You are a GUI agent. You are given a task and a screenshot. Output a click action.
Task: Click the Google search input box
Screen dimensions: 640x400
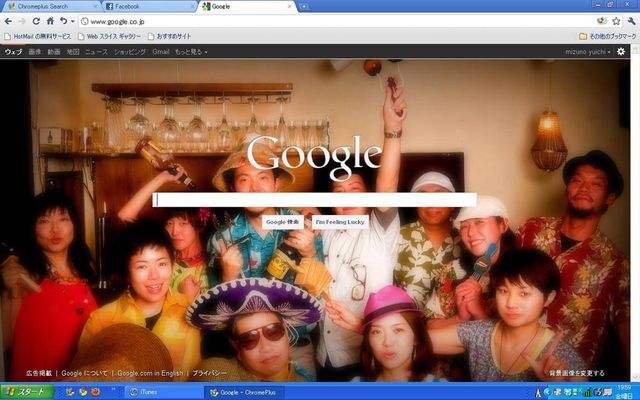pos(314,200)
